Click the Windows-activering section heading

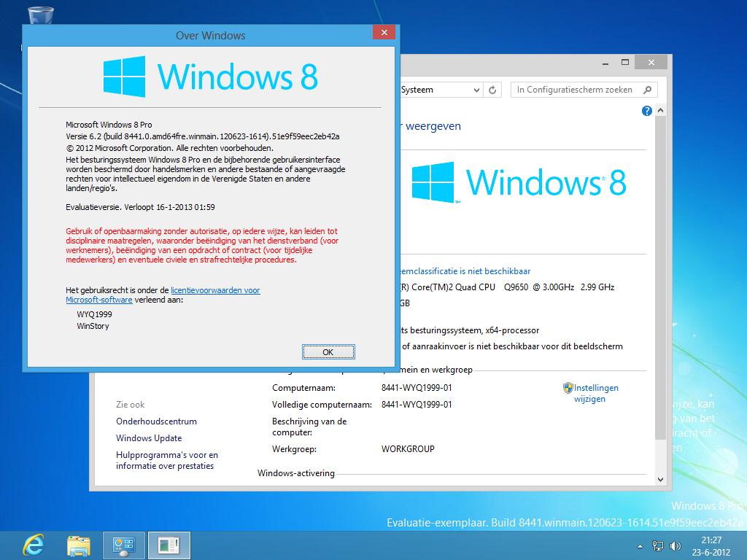click(x=296, y=473)
